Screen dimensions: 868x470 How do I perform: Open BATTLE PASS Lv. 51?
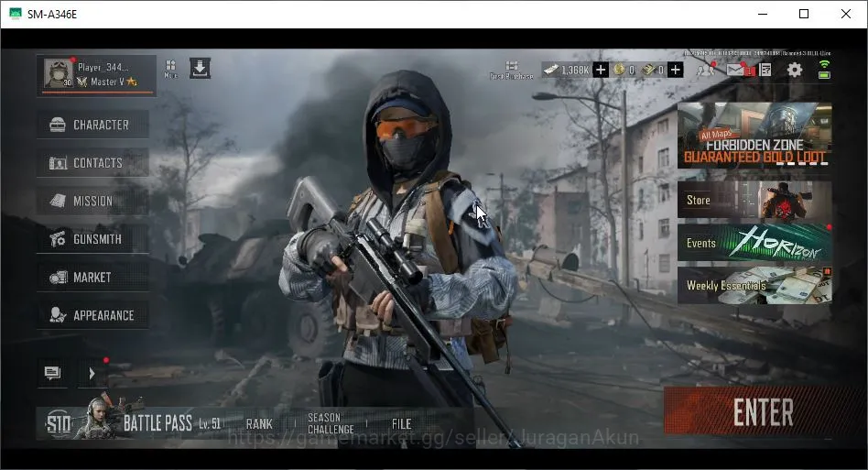(x=171, y=423)
